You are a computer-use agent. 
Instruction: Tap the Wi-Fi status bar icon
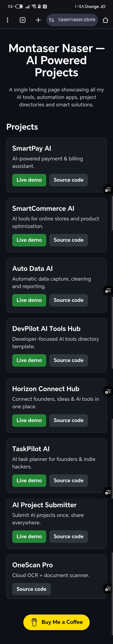(34, 7)
